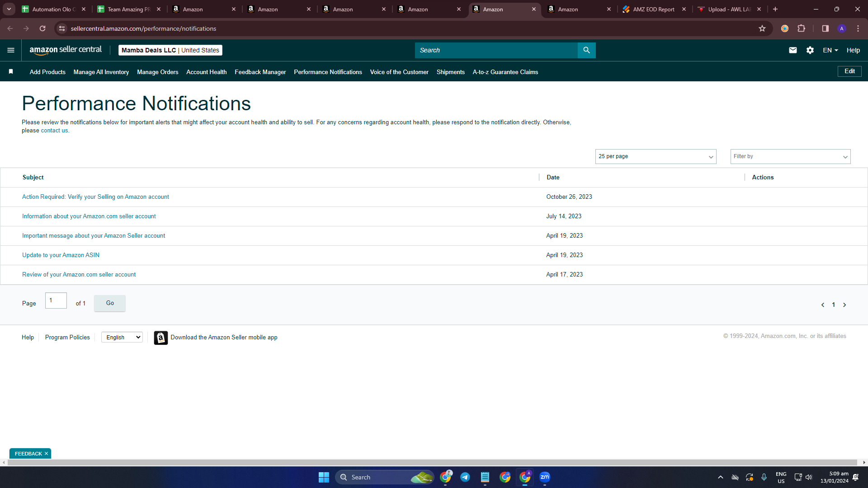This screenshot has height=488, width=868.
Task: Open the browser extensions puzzle icon
Action: coord(802,28)
